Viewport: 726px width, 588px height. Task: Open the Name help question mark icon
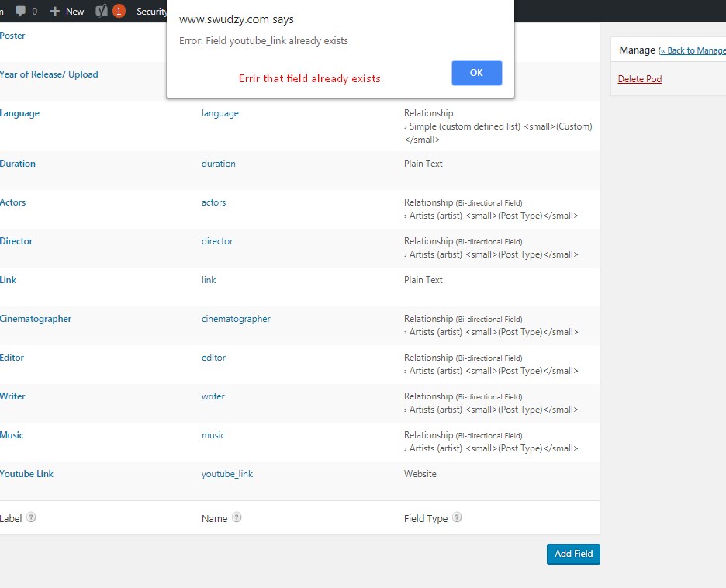click(x=237, y=517)
